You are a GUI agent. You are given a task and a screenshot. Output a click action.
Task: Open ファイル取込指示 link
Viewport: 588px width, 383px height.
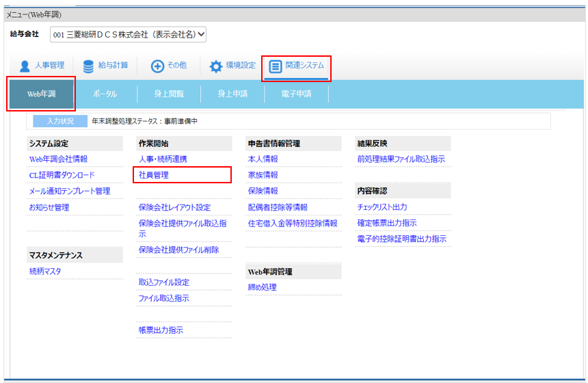coord(164,298)
